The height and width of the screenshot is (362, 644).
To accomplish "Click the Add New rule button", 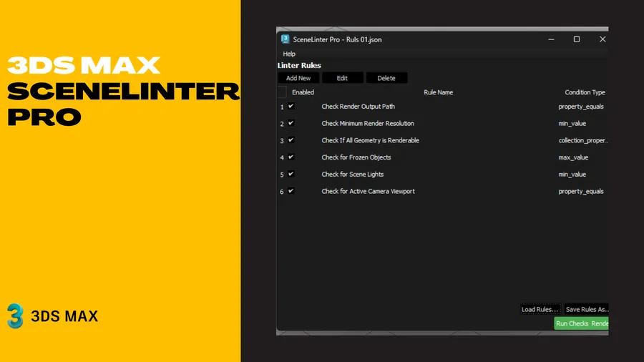I will click(298, 78).
